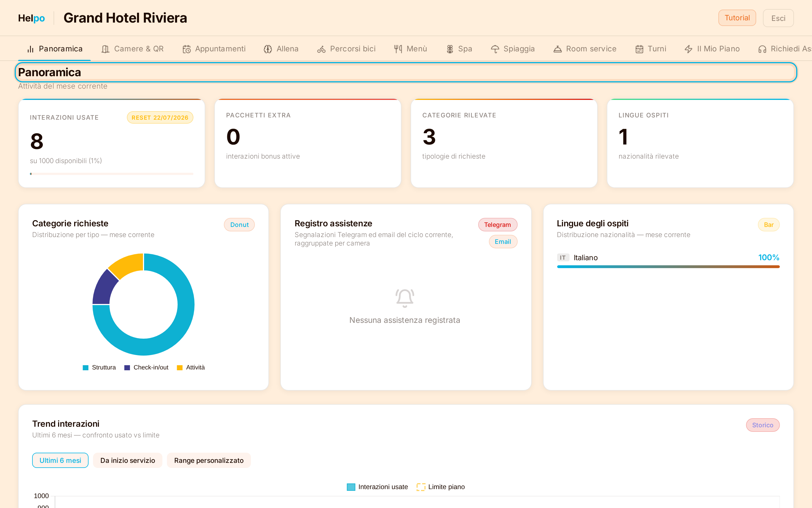This screenshot has width=812, height=508.
Task: Open Il Mio Piano tab
Action: (712, 49)
